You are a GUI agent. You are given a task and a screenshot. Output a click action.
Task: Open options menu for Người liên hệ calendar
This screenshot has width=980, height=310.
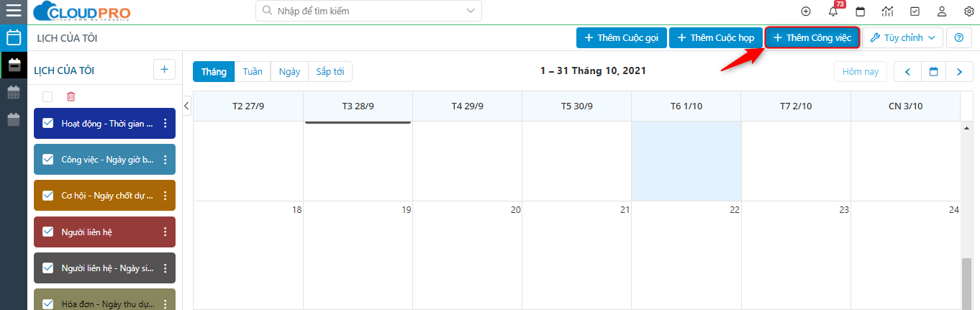click(165, 232)
